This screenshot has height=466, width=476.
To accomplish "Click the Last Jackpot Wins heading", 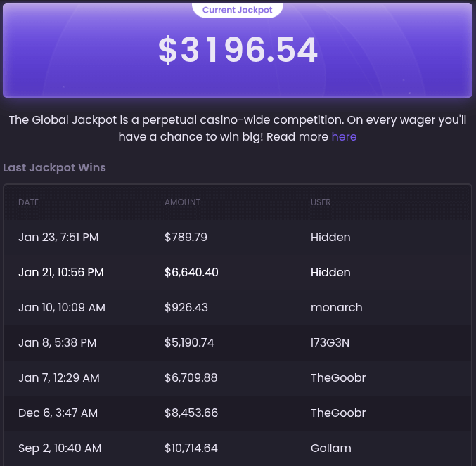I will (55, 168).
